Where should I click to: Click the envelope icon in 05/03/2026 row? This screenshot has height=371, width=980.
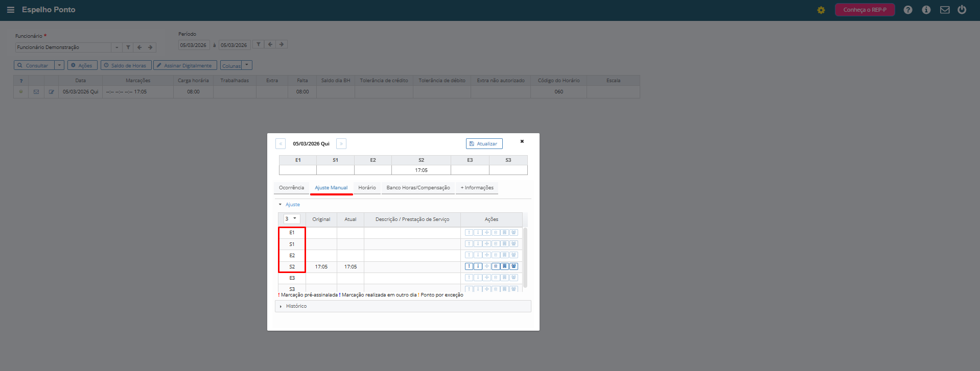point(36,92)
